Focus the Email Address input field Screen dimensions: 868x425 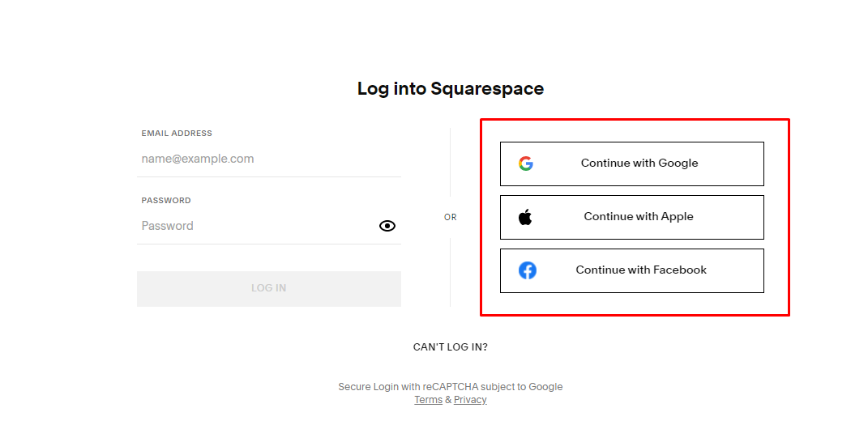(269, 159)
